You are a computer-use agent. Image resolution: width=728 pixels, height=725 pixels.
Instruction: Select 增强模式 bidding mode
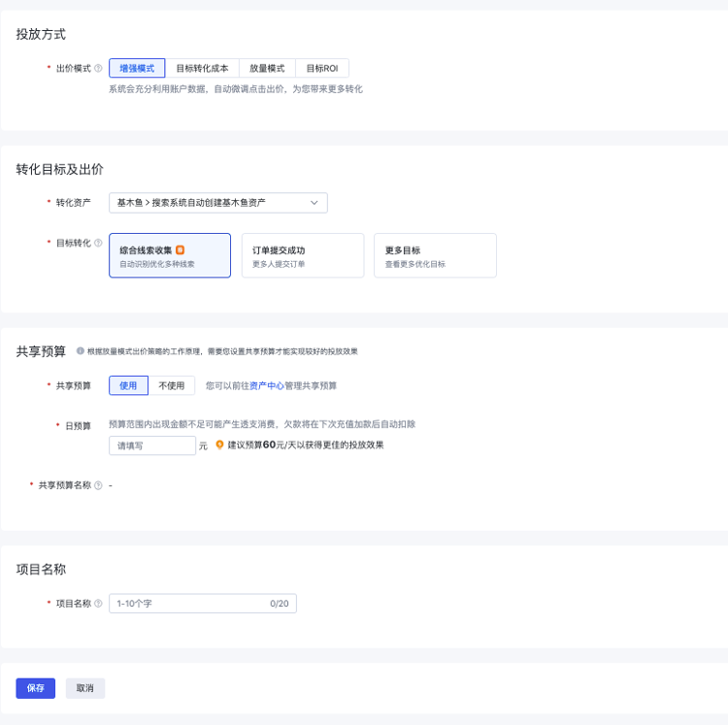pyautogui.click(x=137, y=69)
